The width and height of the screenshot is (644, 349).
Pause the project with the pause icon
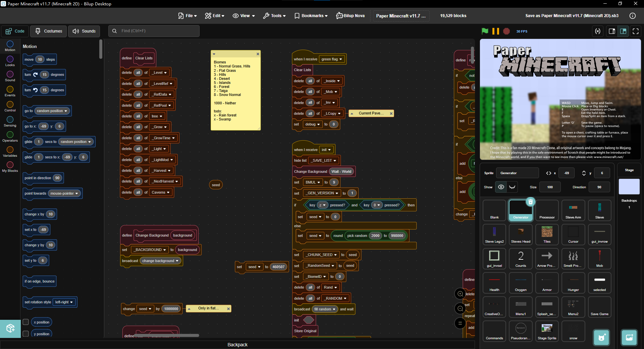pyautogui.click(x=496, y=31)
